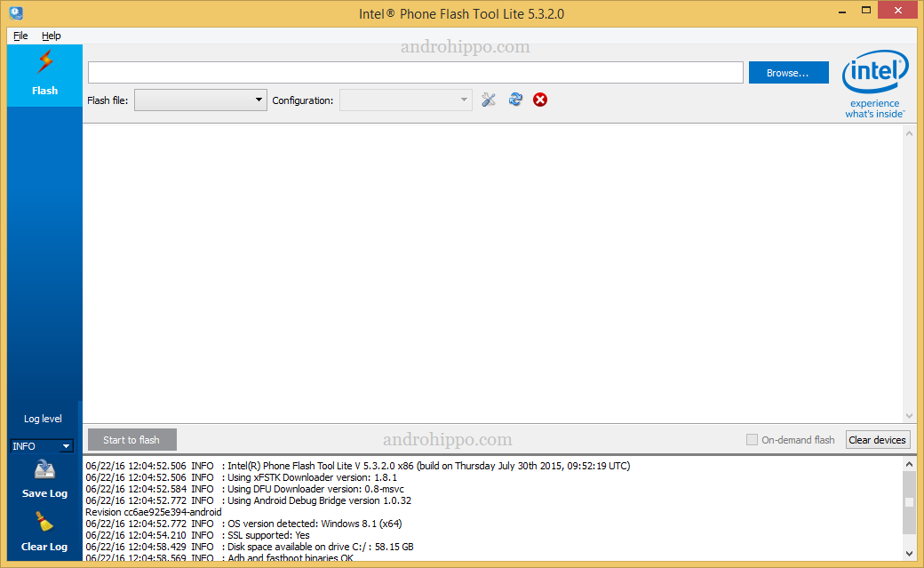This screenshot has height=568, width=924.
Task: Maximize the Flash Tool window
Action: point(866,11)
